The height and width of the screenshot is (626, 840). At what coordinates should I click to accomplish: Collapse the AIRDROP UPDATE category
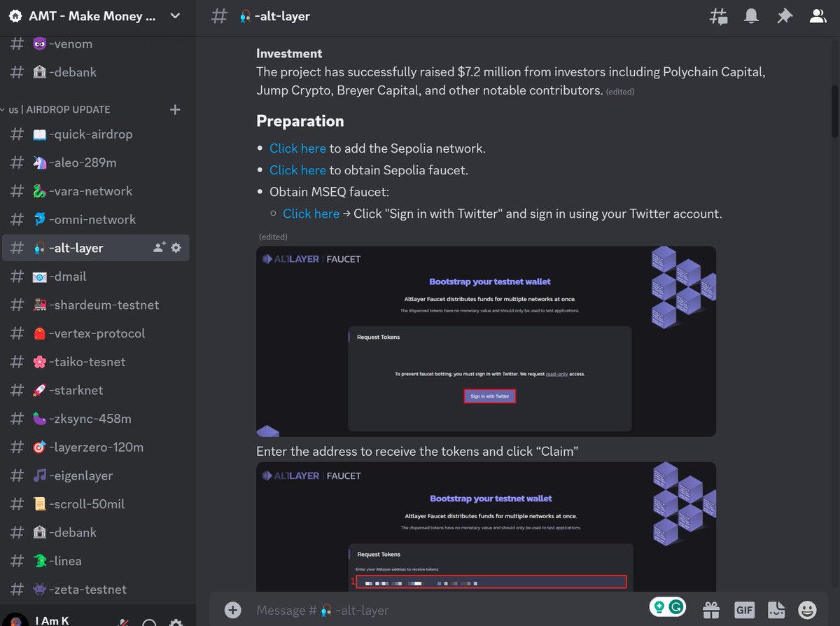[59, 109]
